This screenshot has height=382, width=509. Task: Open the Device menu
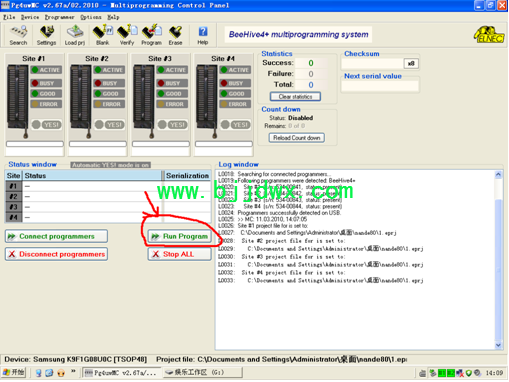[x=30, y=17]
